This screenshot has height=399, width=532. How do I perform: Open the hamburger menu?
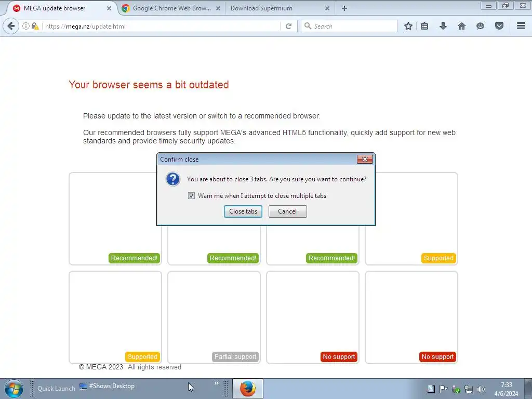pos(521,26)
